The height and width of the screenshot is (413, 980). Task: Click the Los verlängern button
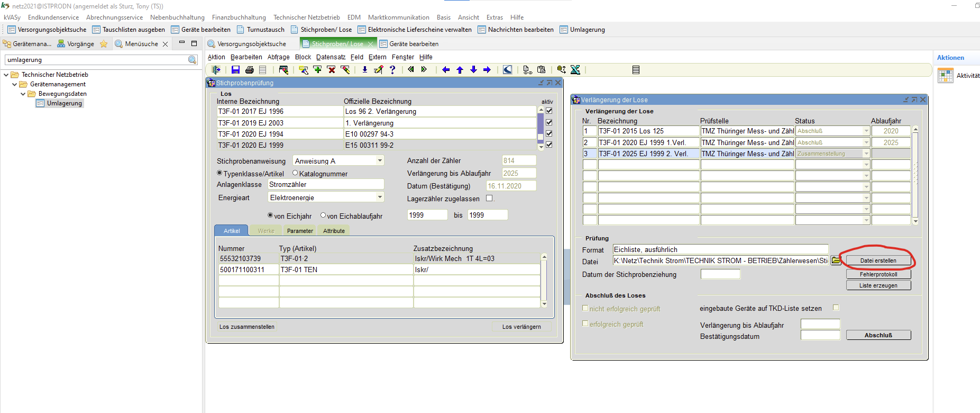521,327
